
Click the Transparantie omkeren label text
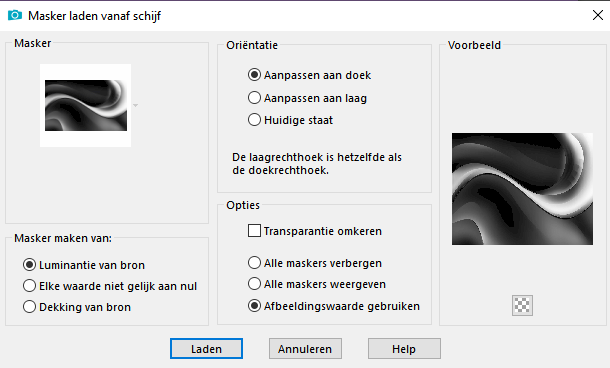pyautogui.click(x=323, y=231)
